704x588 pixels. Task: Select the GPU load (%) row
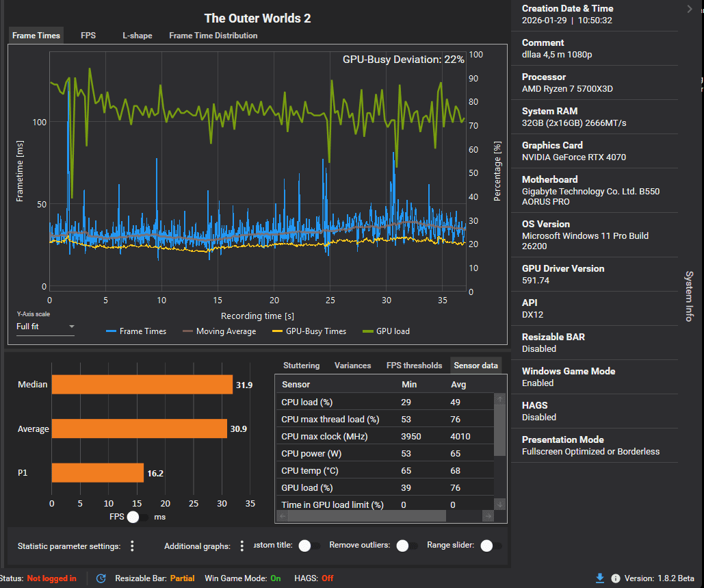point(384,487)
